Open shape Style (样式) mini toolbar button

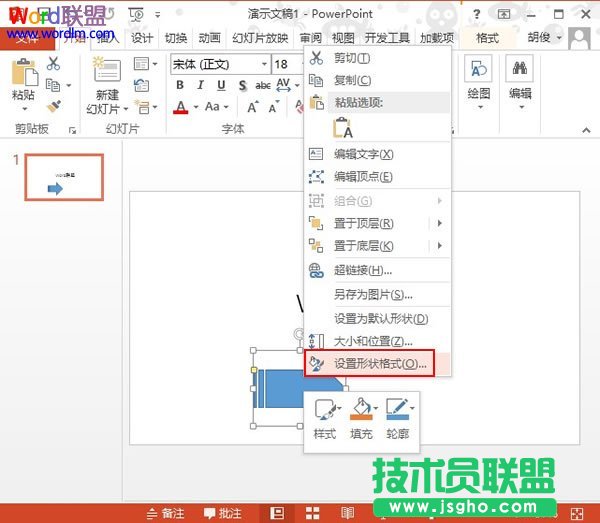coord(325,419)
